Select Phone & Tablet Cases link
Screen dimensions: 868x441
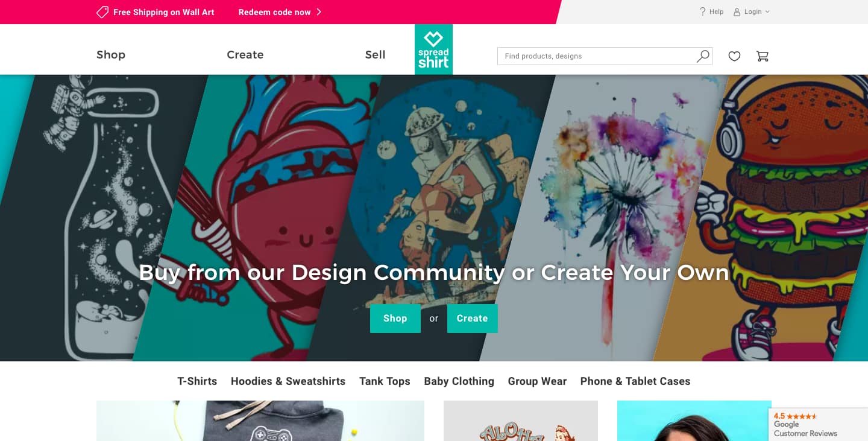pyautogui.click(x=635, y=381)
